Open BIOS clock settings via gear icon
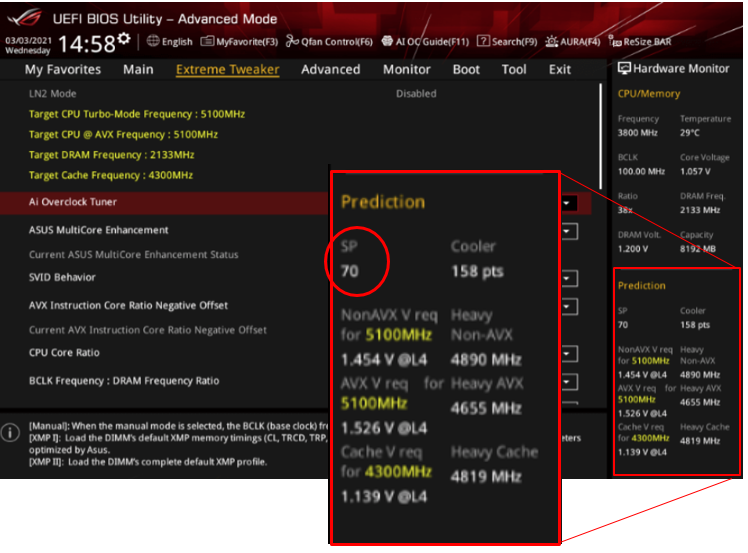 pos(124,39)
